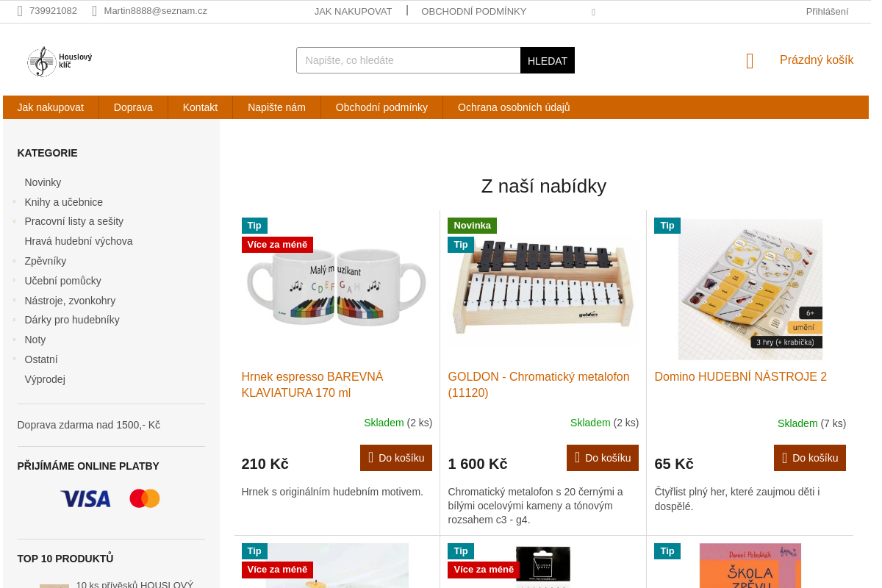Click the phone icon beside 739921082

(x=20, y=11)
